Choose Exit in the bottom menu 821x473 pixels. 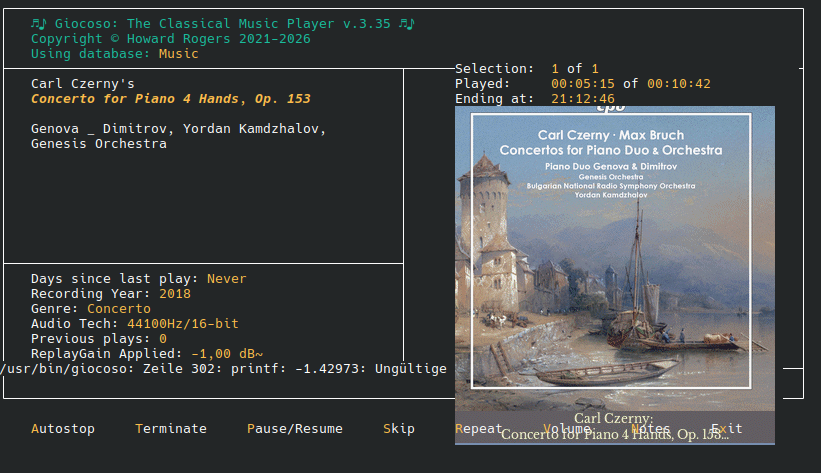point(727,429)
